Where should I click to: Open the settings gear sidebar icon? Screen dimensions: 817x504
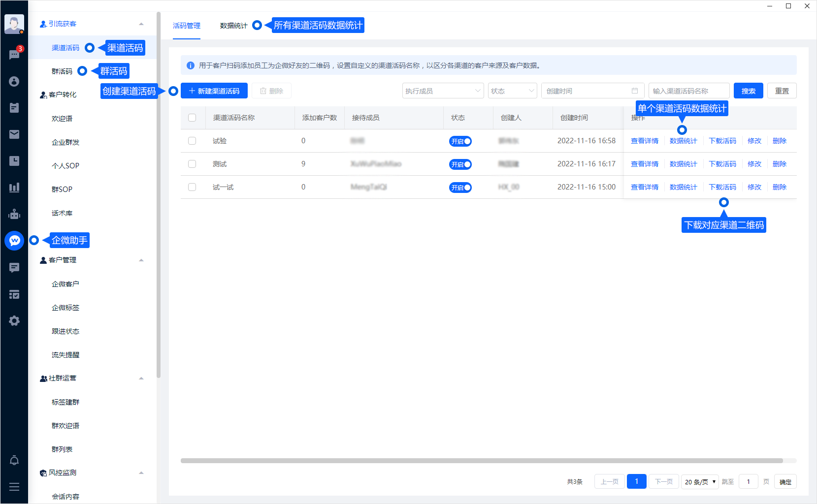[14, 321]
